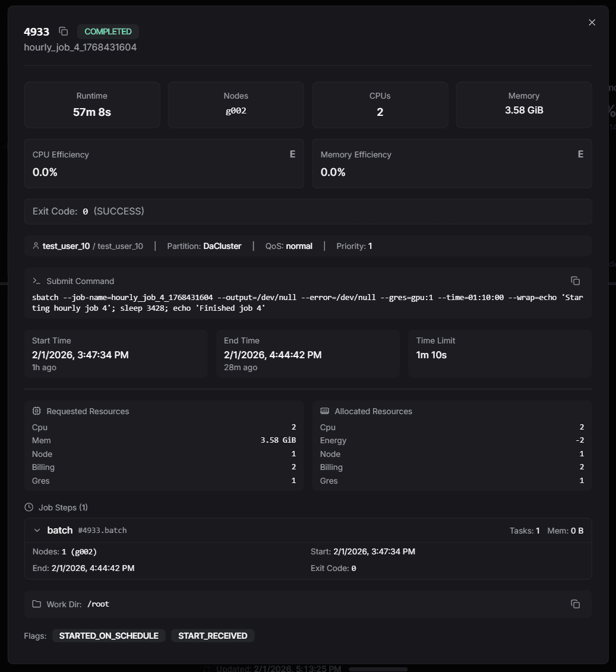Viewport: 616px width, 672px height.
Task: Click the folder icon beside Work Dir
Action: 37,604
